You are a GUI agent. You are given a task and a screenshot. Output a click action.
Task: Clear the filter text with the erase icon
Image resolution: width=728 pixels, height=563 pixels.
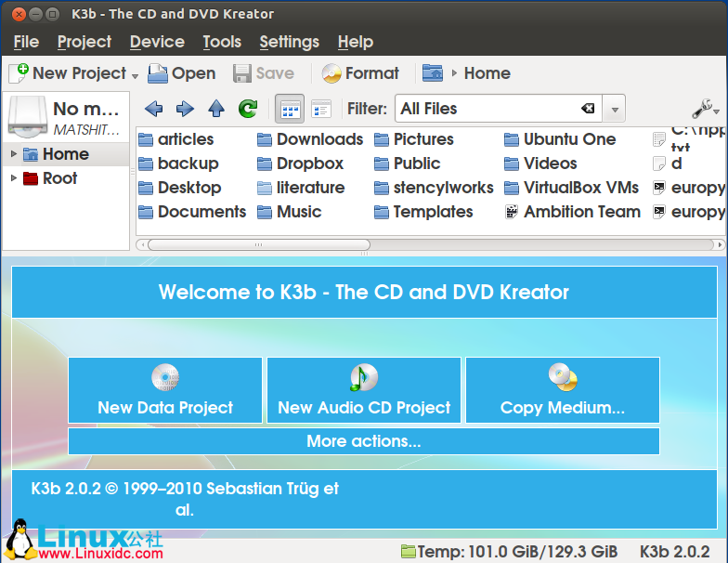coord(588,109)
